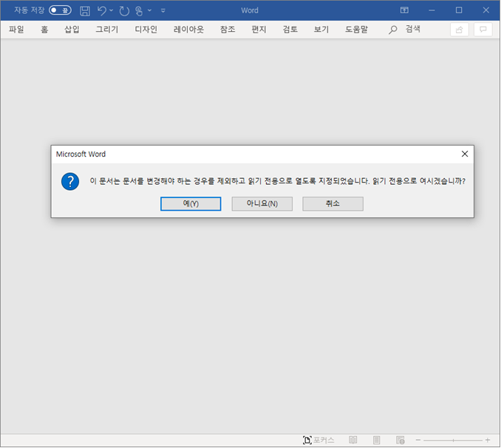Screen dimensions: 501x448
Task: Click the zoom in plus button
Action: pos(488,441)
